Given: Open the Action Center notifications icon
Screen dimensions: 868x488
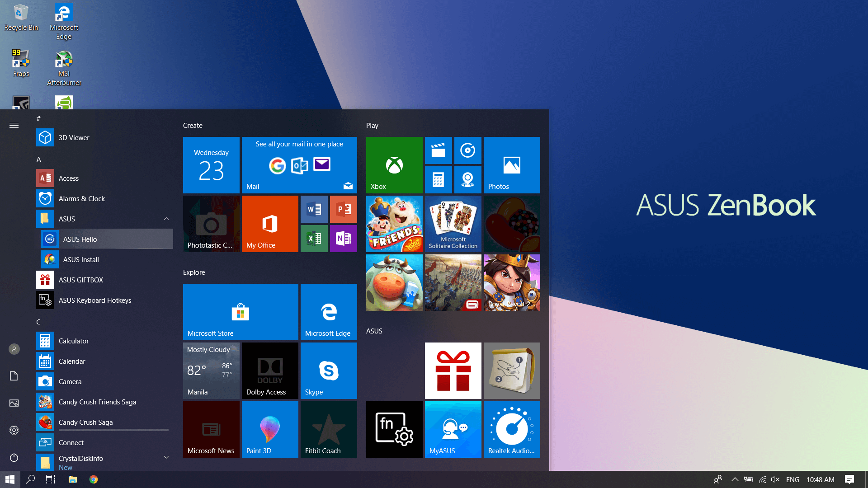Looking at the screenshot, I should [849, 479].
